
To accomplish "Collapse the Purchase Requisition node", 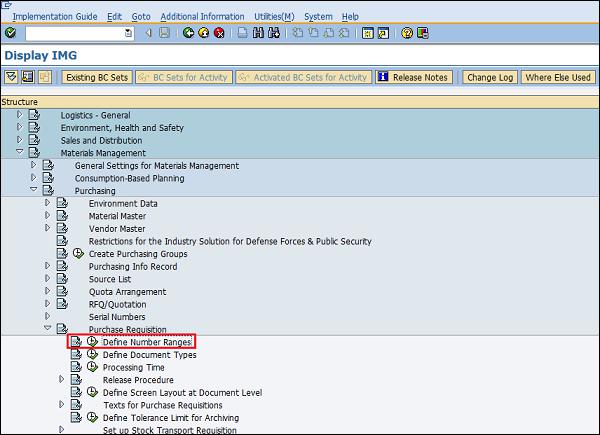I will (46, 329).
